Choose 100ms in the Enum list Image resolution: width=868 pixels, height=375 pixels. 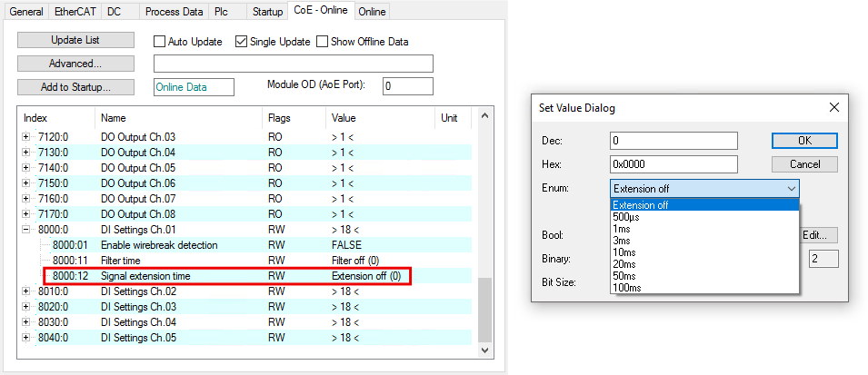[x=704, y=288]
